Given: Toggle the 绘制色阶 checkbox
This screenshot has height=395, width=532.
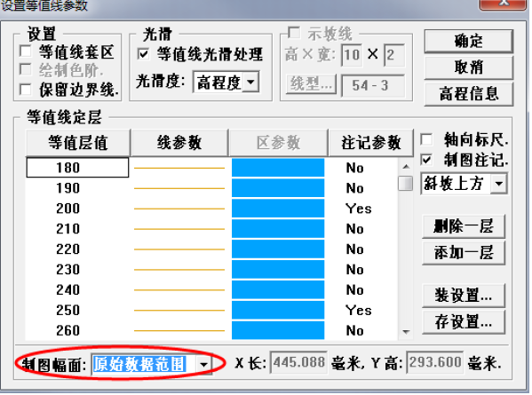Looking at the screenshot, I should click(26, 69).
